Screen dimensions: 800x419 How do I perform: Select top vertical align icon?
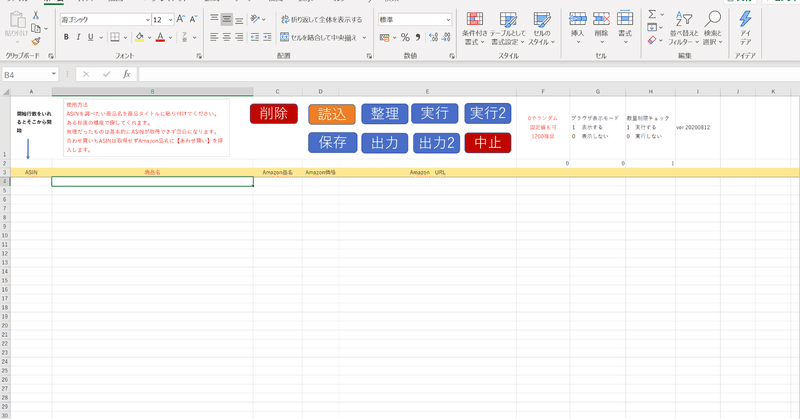click(214, 19)
